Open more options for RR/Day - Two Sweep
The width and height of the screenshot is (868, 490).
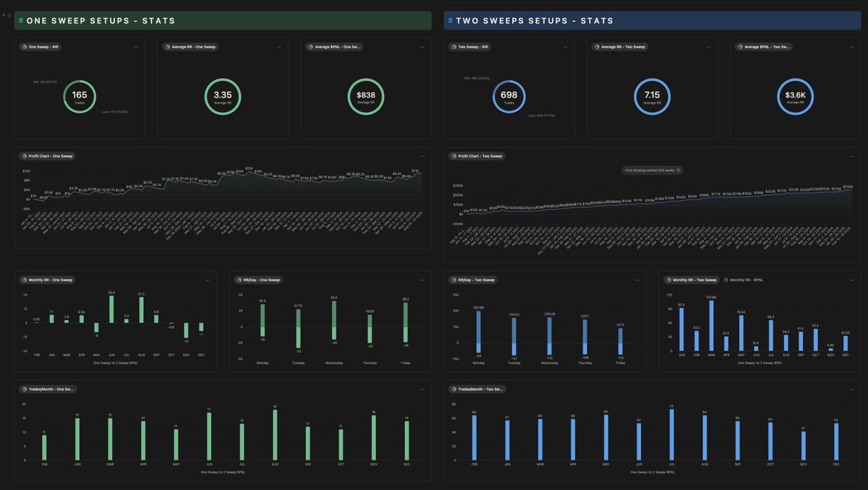[x=636, y=280]
